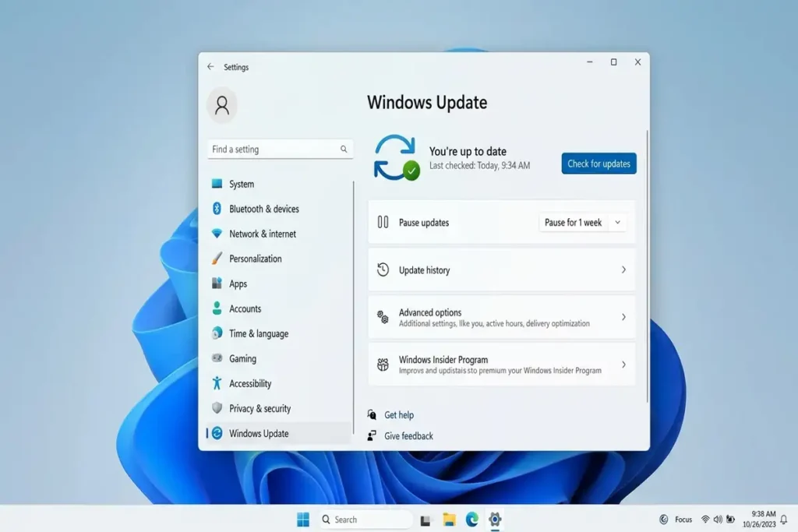
Task: Click the Time & language globe icon
Action: point(217,333)
